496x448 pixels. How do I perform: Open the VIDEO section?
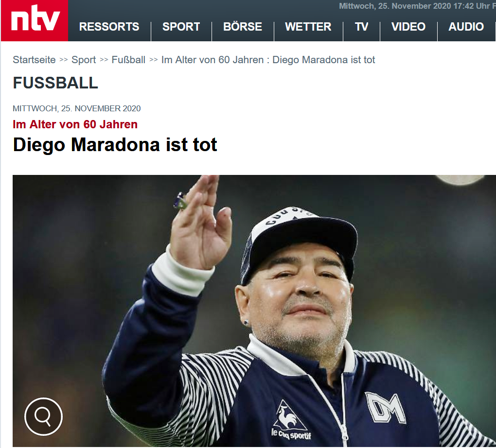(x=408, y=27)
